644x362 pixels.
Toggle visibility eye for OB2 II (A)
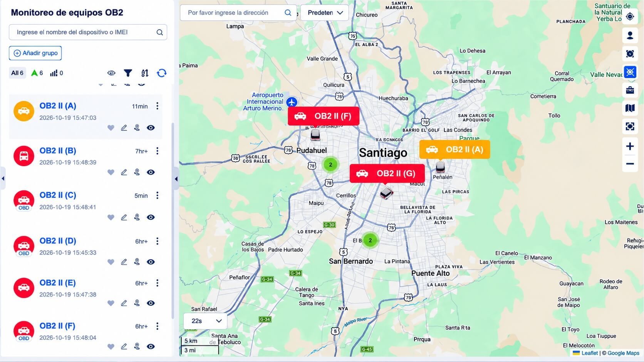tap(151, 128)
